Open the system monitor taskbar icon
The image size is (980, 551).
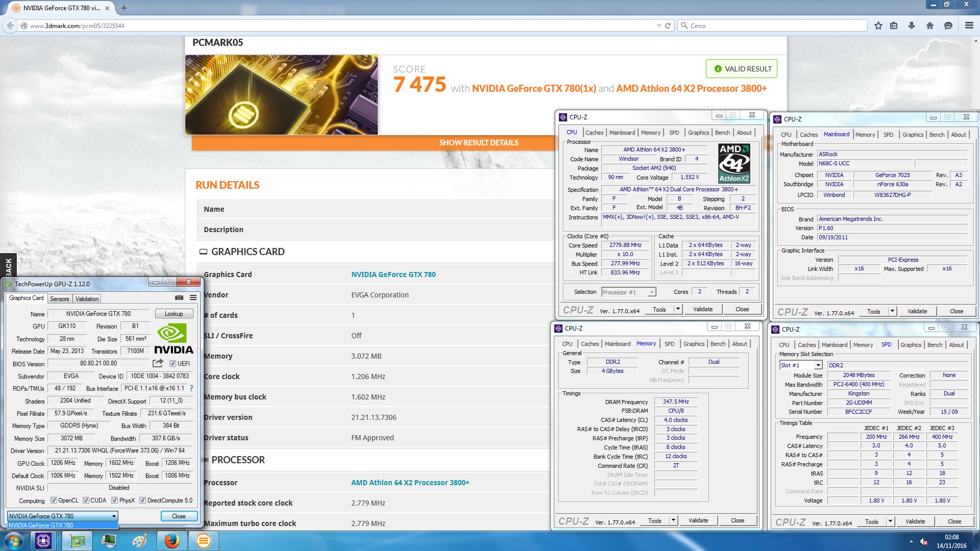pyautogui.click(x=109, y=541)
